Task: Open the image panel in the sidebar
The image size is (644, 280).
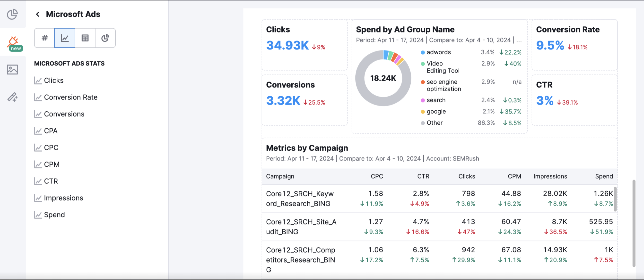Action: click(13, 70)
